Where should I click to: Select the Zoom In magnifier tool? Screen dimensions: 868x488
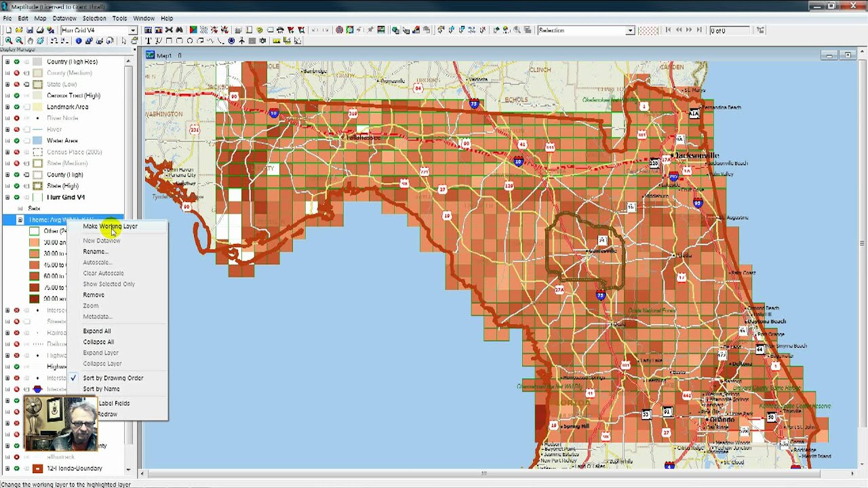pyautogui.click(x=9, y=41)
